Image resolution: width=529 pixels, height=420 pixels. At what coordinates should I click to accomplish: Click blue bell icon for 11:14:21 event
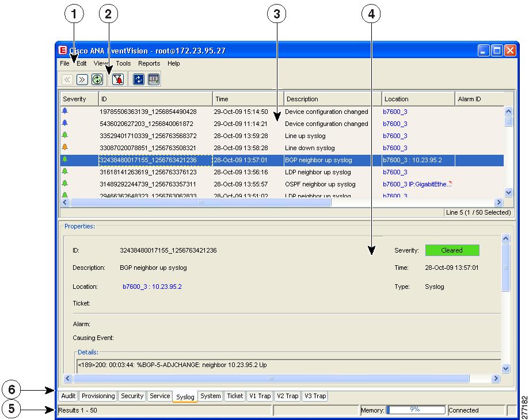pyautogui.click(x=65, y=123)
